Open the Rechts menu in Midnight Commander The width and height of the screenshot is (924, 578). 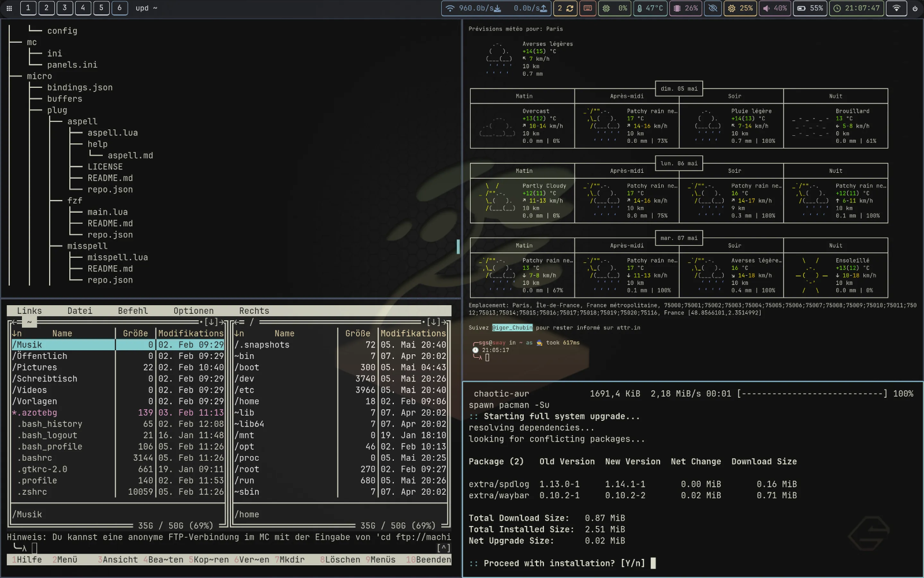pos(254,311)
